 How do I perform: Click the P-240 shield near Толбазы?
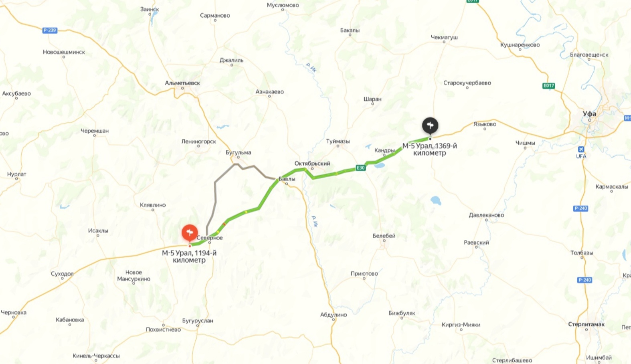tap(584, 280)
